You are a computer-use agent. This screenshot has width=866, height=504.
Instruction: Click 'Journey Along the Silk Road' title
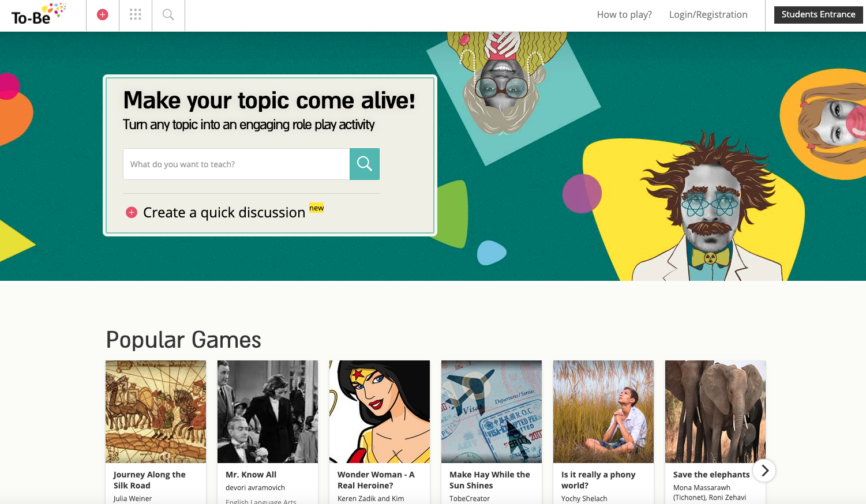(x=149, y=480)
